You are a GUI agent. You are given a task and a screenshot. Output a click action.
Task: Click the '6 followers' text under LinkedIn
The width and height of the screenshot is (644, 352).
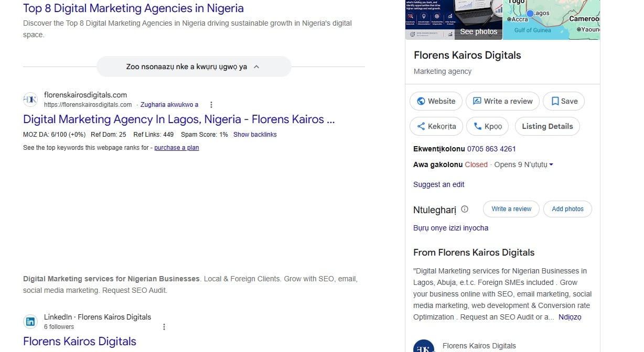point(59,327)
